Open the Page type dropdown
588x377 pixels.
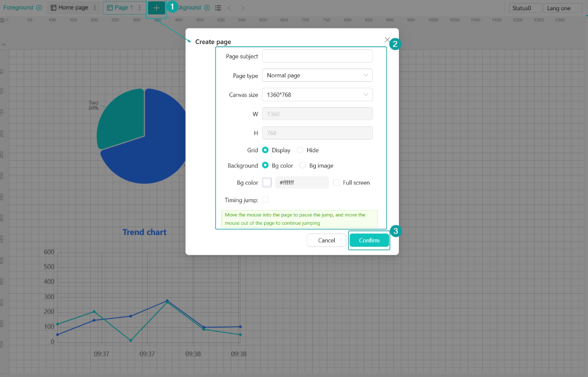click(x=318, y=75)
